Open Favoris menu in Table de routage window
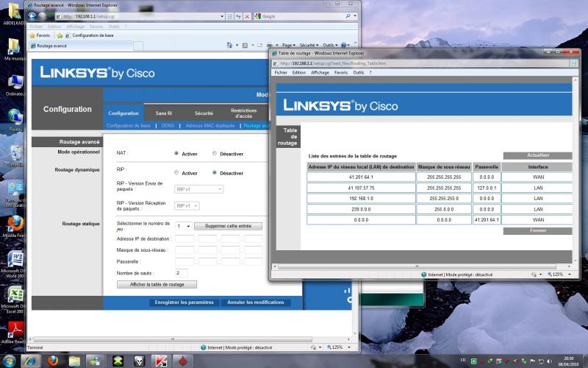This screenshot has width=588, height=368. click(x=341, y=72)
